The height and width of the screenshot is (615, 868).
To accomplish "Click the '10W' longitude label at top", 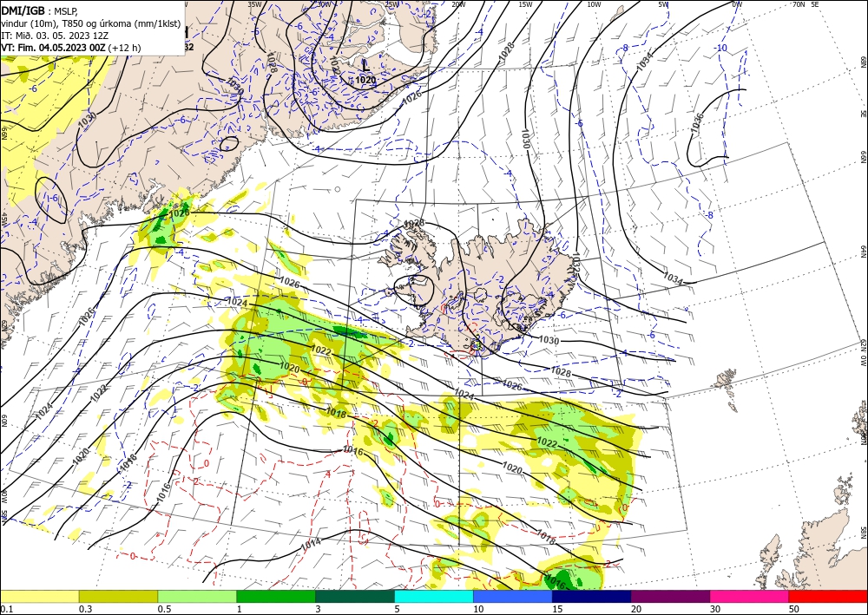I will coord(594,4).
